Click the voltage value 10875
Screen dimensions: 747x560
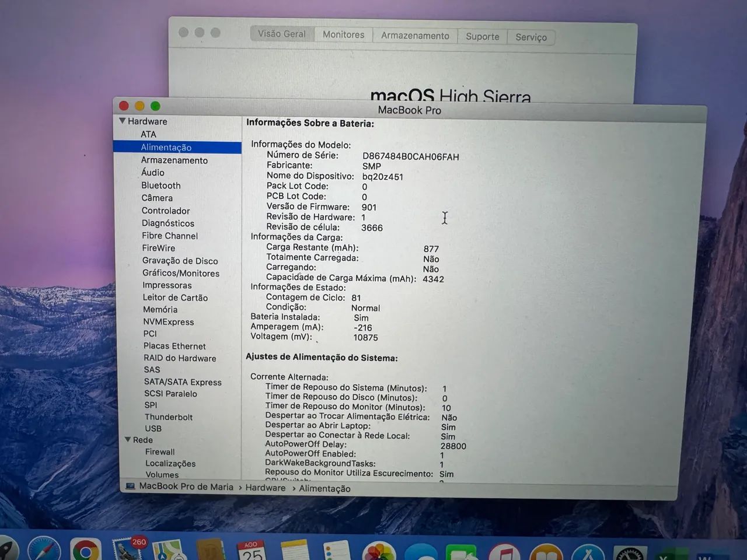[366, 337]
